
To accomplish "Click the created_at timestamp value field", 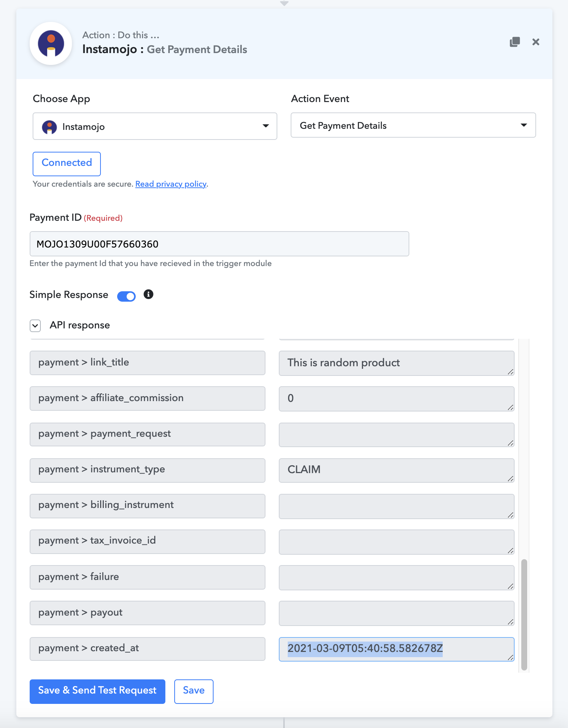I will (397, 649).
